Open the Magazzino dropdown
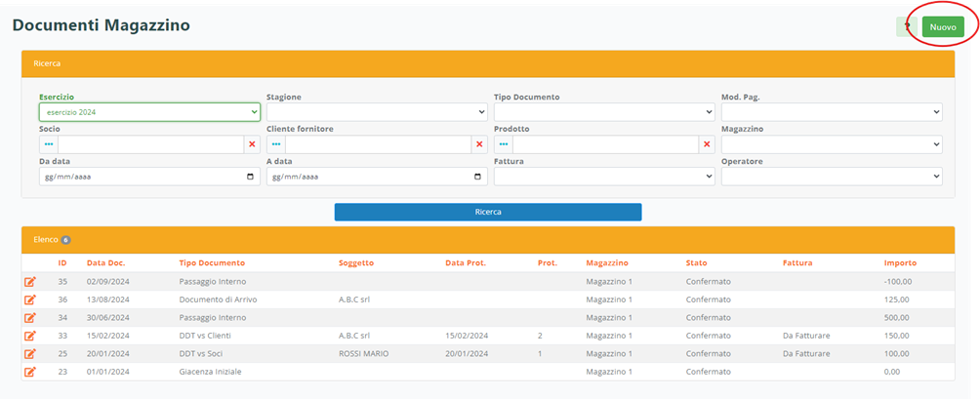The width and height of the screenshot is (980, 399). coord(832,144)
